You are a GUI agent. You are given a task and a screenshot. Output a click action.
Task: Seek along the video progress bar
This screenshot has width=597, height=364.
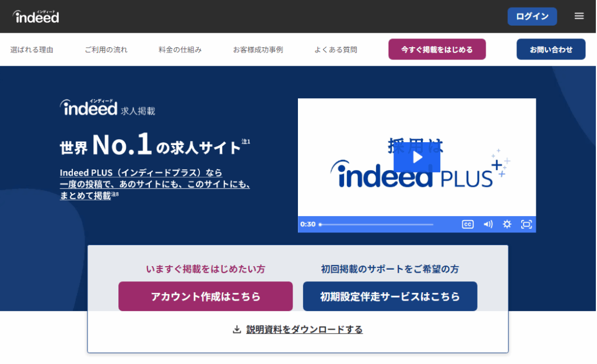pos(376,224)
